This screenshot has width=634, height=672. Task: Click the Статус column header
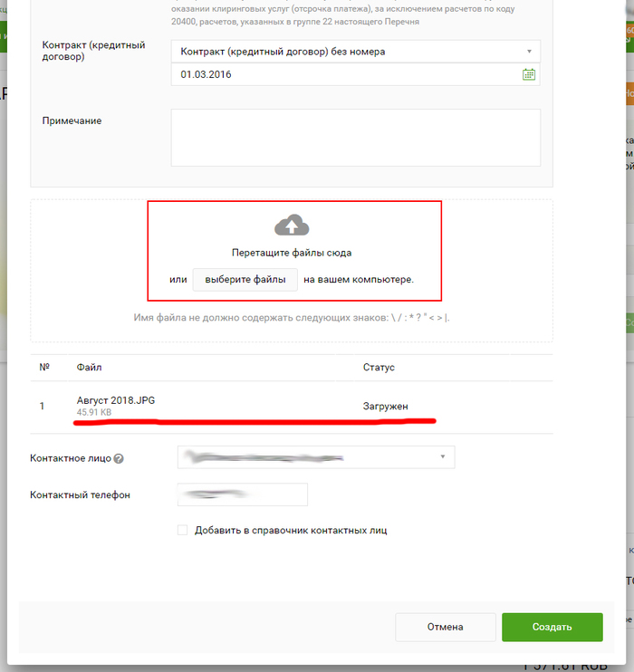point(379,368)
